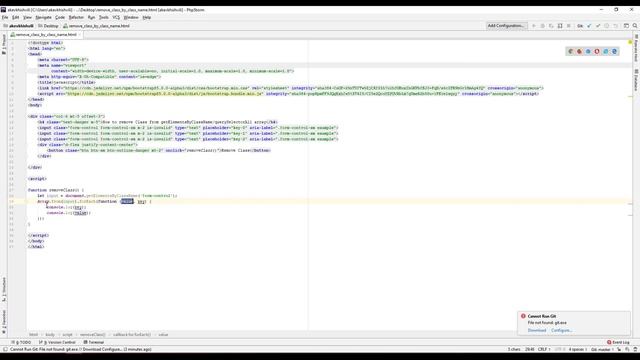Open the Edit menu
The height and width of the screenshot is (360, 640).
click(x=16, y=18)
